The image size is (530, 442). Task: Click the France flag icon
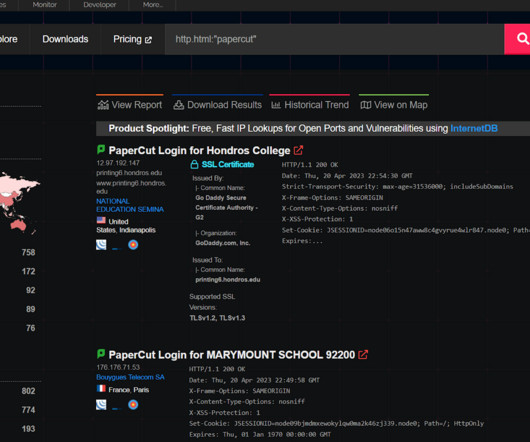pos(101,389)
